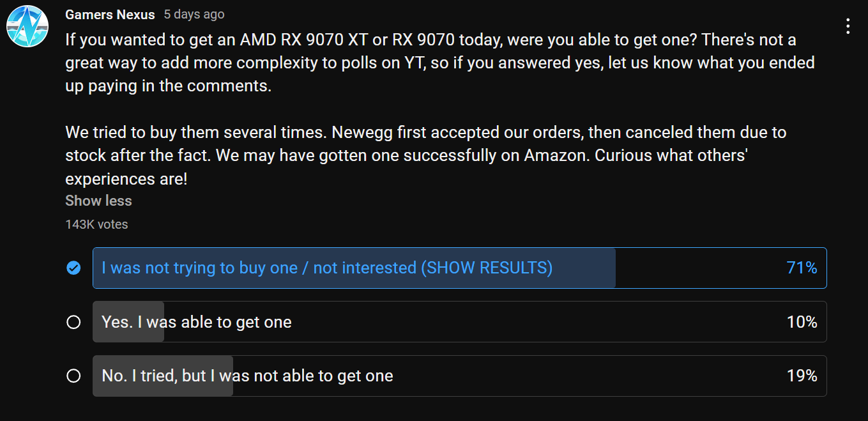
Task: Click the Gamers Nexus channel name
Action: [x=110, y=14]
